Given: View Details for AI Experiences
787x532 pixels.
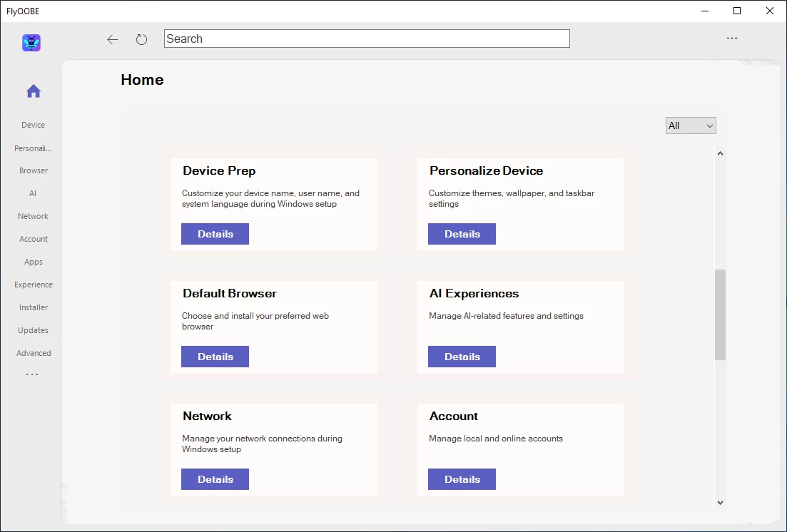Looking at the screenshot, I should point(462,357).
